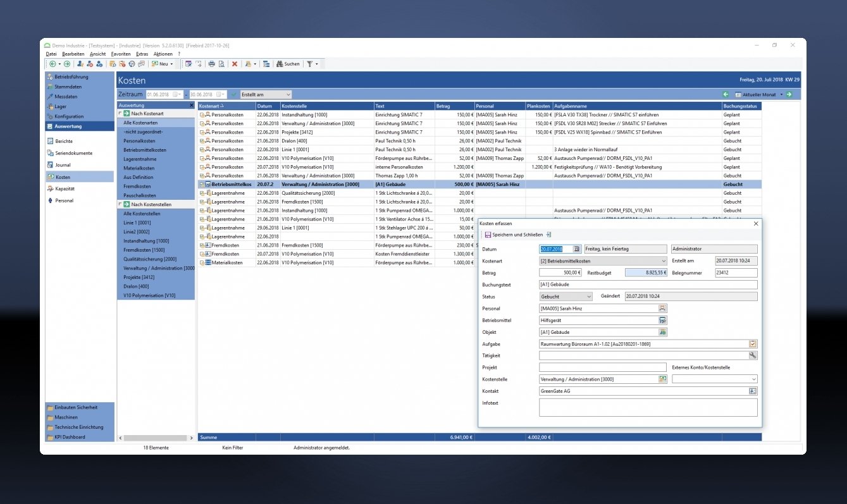Click the red X delete toolbar icon

[235, 64]
